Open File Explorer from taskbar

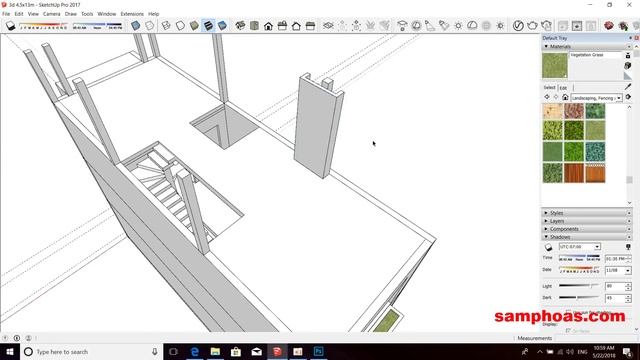click(215, 351)
